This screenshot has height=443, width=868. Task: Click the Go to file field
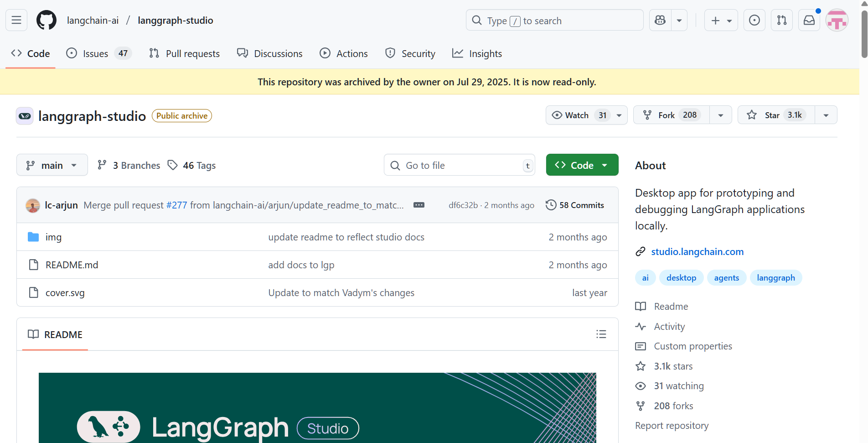tap(460, 165)
